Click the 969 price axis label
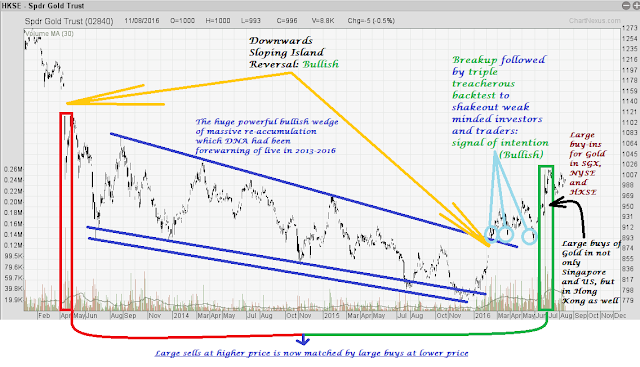This screenshot has width=640, height=367. pos(629,196)
